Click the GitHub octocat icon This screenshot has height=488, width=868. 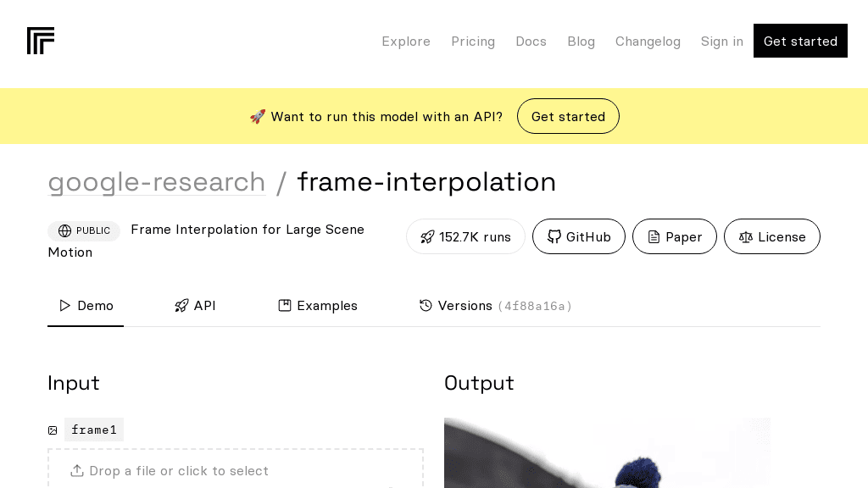[555, 237]
